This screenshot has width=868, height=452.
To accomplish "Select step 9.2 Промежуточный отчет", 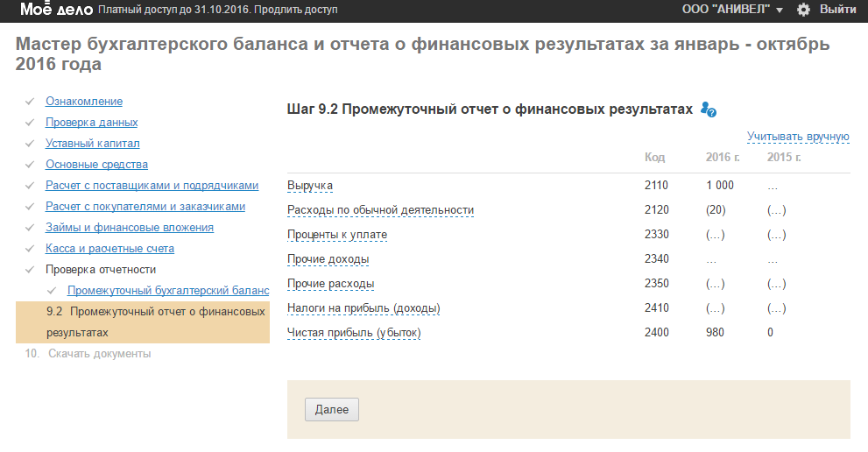I will [142, 321].
